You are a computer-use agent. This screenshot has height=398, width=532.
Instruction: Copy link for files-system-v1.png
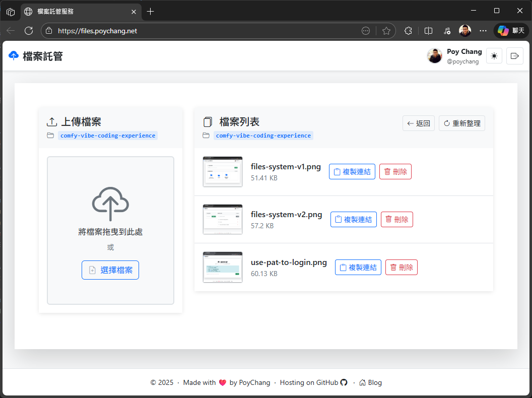(352, 172)
